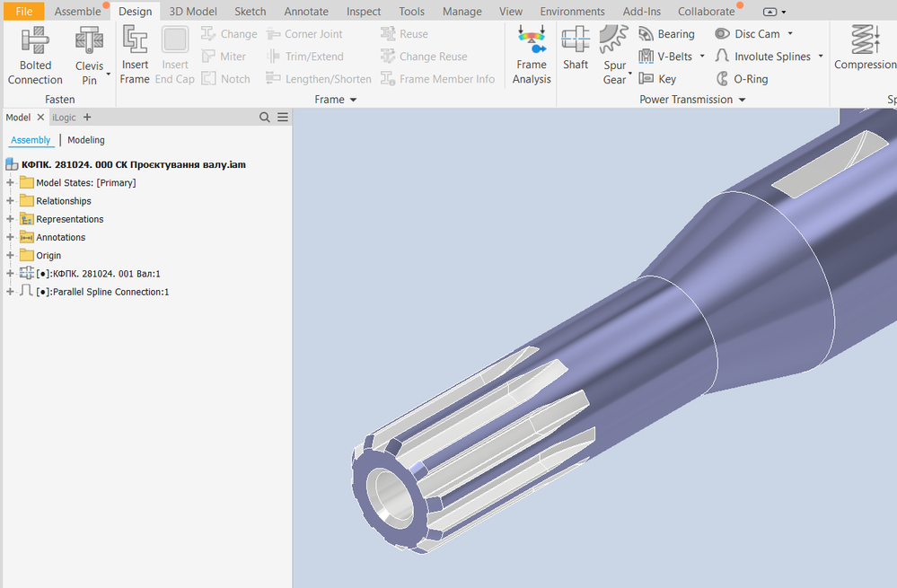Expand the Relationships folder
The width and height of the screenshot is (897, 588).
tap(10, 201)
